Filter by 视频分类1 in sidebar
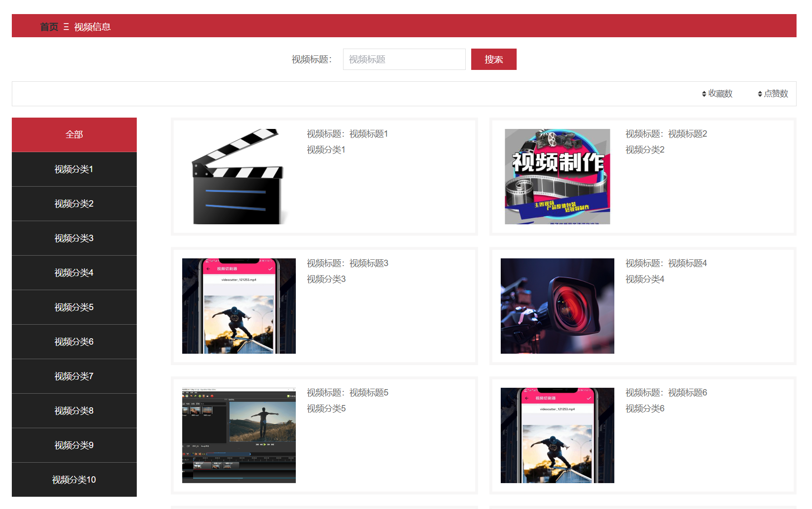Image resolution: width=812 pixels, height=509 pixels. click(x=74, y=169)
